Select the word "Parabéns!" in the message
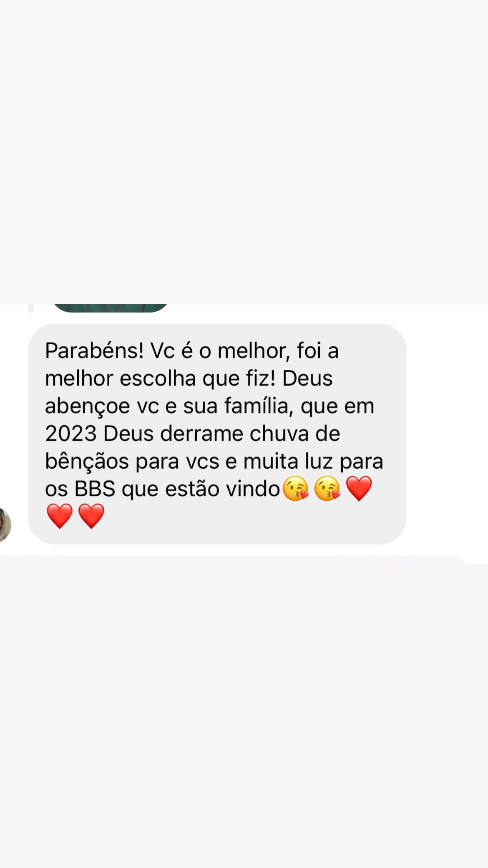Viewport: 488px width, 868px height. click(94, 351)
